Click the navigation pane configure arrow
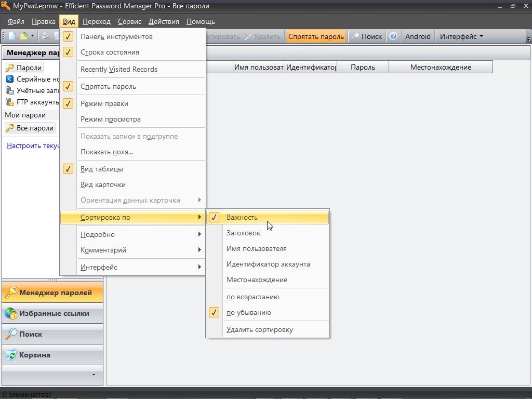Image resolution: width=532 pixels, height=399 pixels. click(x=94, y=375)
